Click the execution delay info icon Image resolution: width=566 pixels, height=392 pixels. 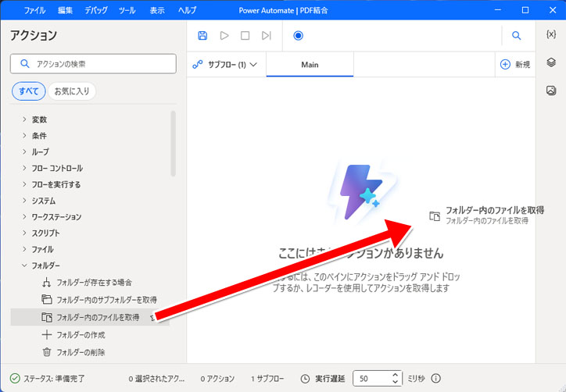pyautogui.click(x=436, y=379)
